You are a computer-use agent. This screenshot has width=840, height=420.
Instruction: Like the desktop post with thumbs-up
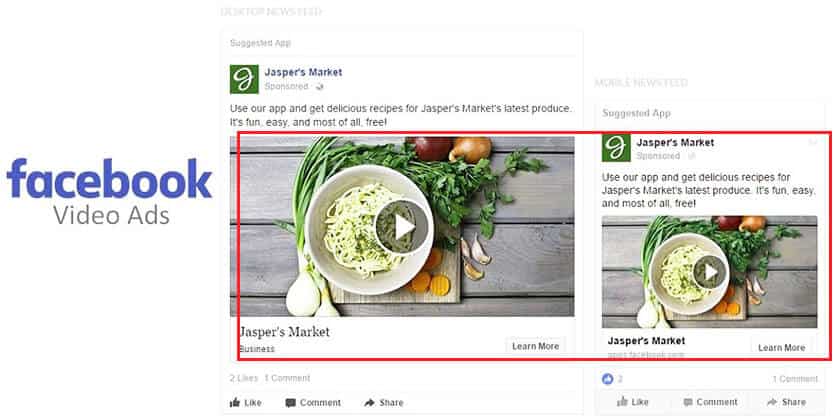coord(246,402)
